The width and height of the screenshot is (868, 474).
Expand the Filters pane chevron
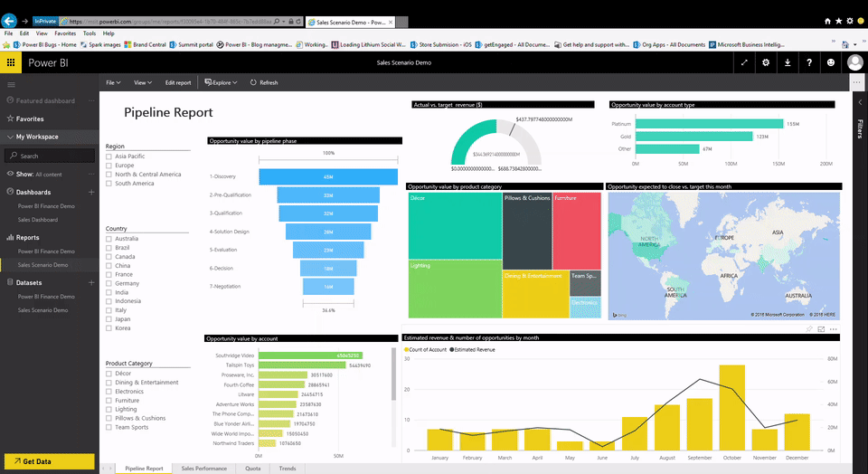[860, 102]
